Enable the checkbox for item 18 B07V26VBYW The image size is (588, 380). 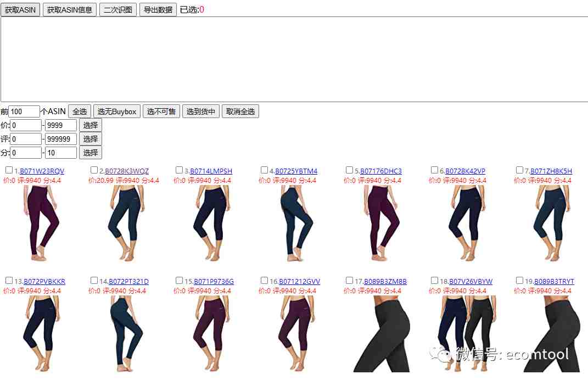click(435, 280)
